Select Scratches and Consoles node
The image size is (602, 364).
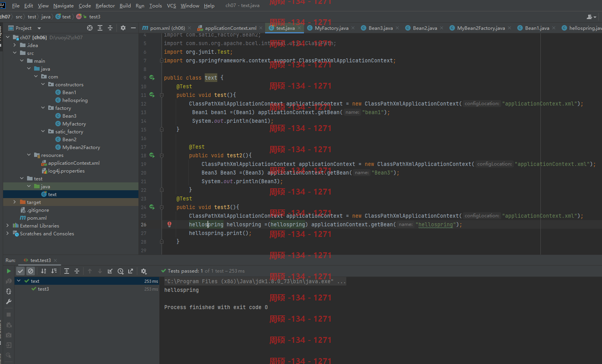point(47,233)
